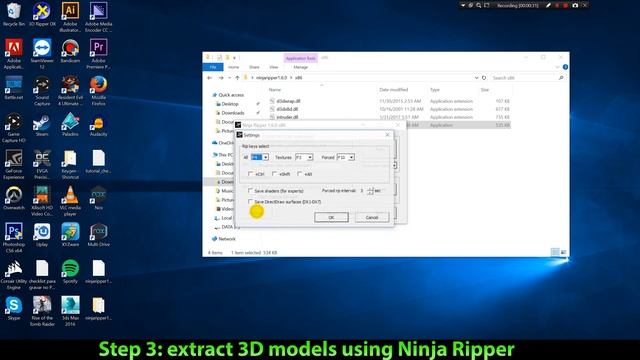Enable the +Ctrl modifier checkbox
The height and width of the screenshot is (360, 640).
[x=251, y=174]
